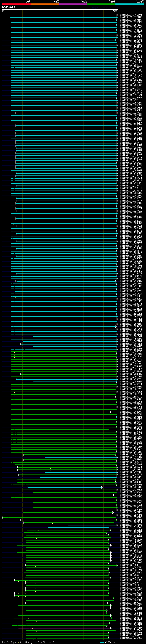
Task: Click the red 20% identity legend swatch
Action: click(x=16, y=4)
